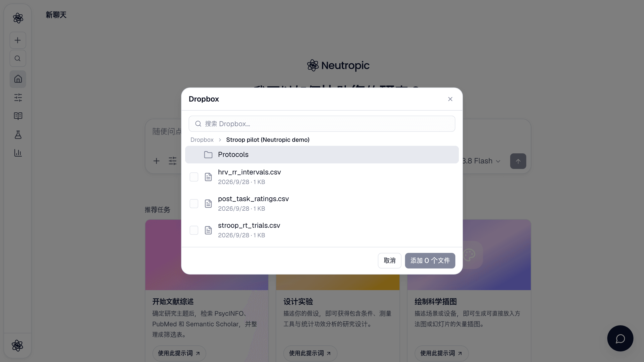Click the stroop_rt_trials.csv file name
Screen dimensions: 644x362
coord(249,225)
